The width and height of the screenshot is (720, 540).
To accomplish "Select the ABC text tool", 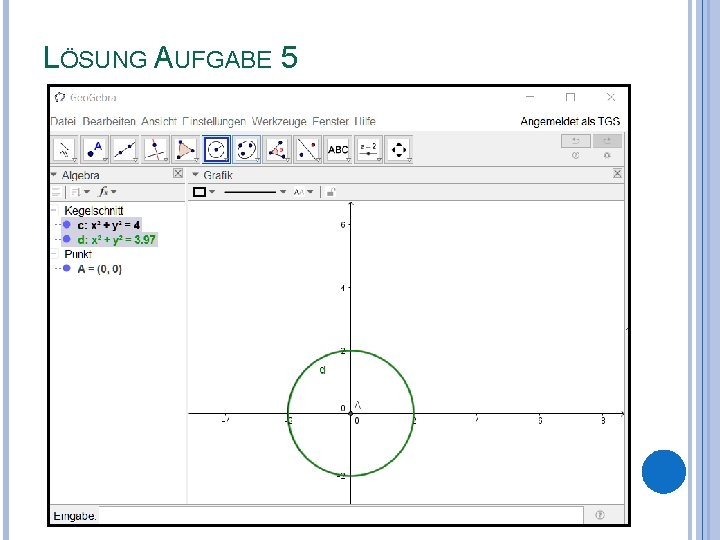I will (x=338, y=149).
